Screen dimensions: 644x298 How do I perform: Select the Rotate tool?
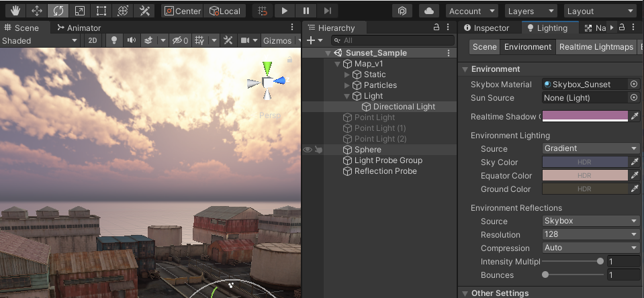point(58,11)
